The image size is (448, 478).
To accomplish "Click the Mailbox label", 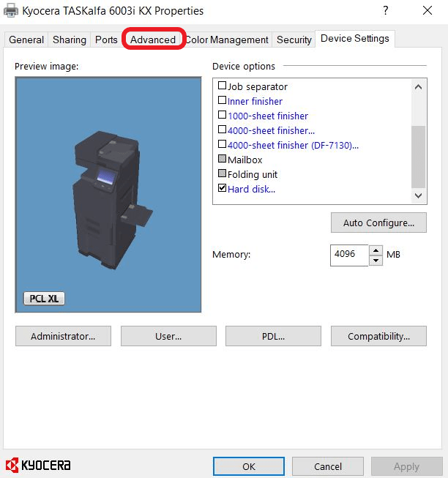I will click(244, 160).
